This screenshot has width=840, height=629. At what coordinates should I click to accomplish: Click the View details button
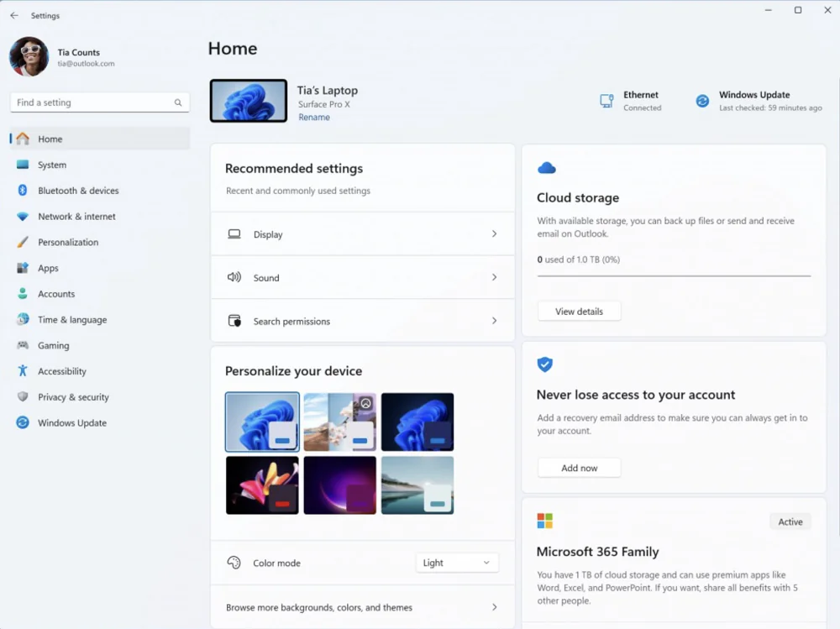click(579, 312)
